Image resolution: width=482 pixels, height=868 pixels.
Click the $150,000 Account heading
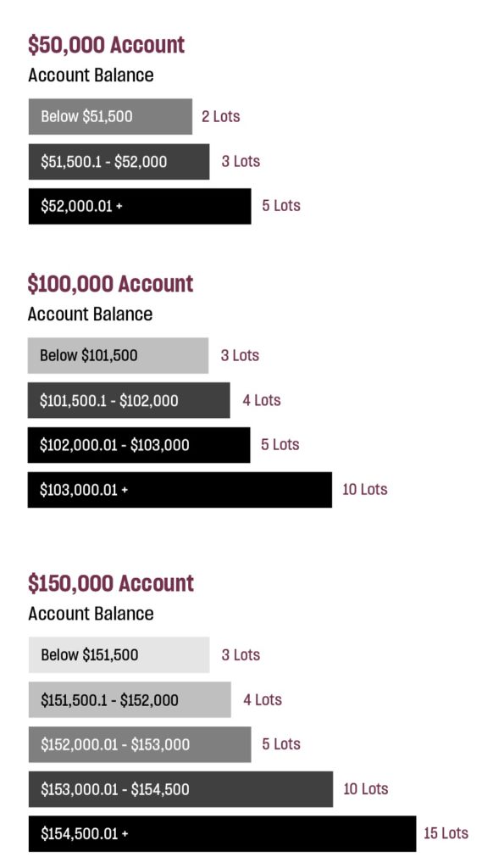pos(111,583)
